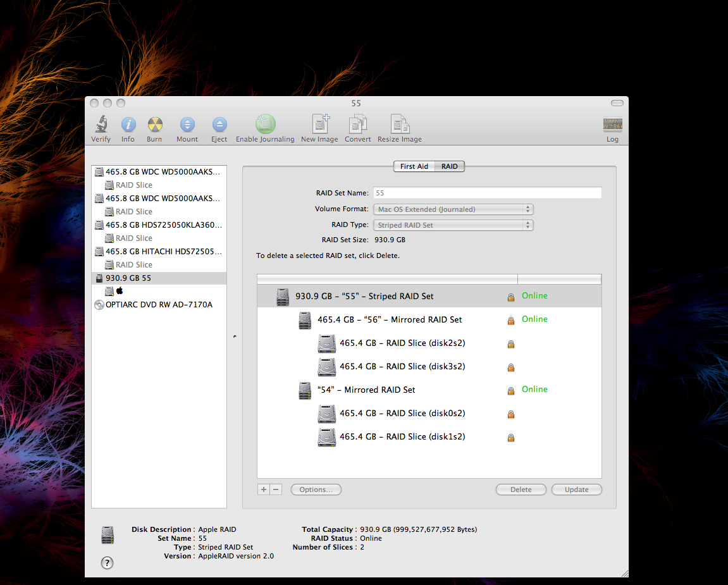The height and width of the screenshot is (585, 728).
Task: Open the Info toolbar icon
Action: point(128,125)
